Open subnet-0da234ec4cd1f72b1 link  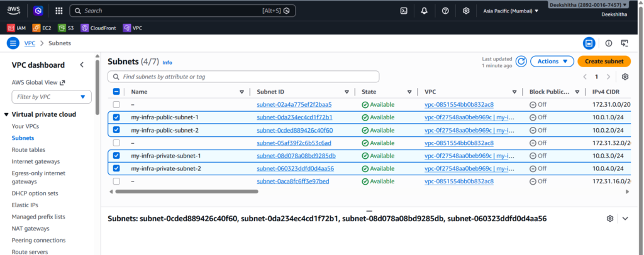click(x=294, y=117)
